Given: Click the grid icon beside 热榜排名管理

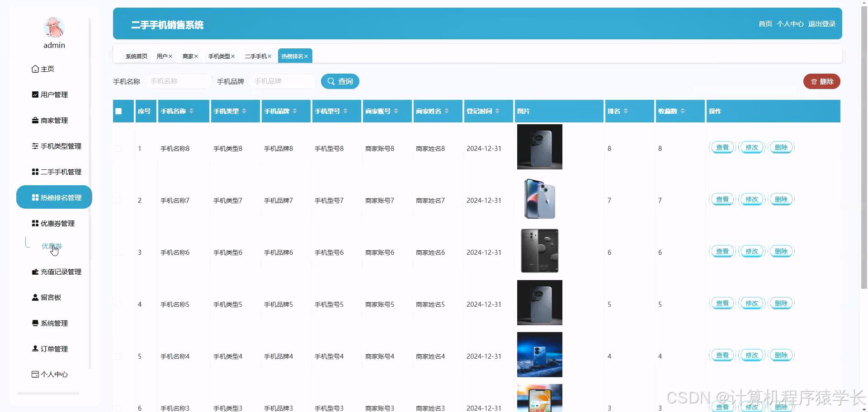Looking at the screenshot, I should (x=35, y=197).
